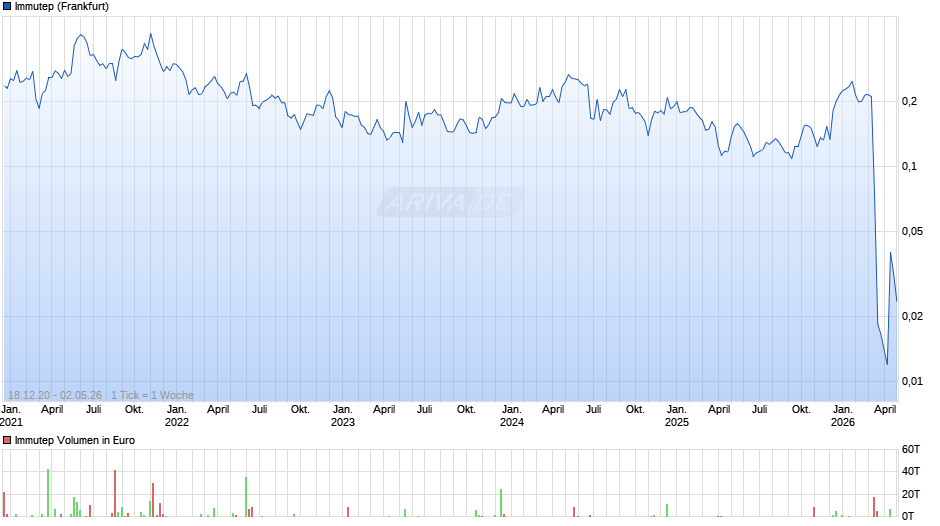Click the 40T volume axis label
This screenshot has width=940, height=526.
pyautogui.click(x=911, y=471)
